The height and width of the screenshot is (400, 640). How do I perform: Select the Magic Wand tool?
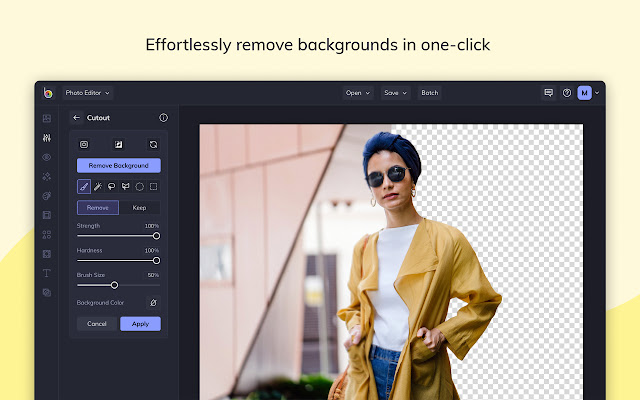98,187
